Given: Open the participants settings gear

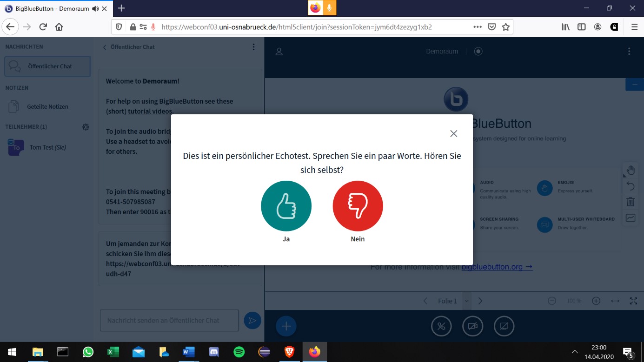Looking at the screenshot, I should coord(86,127).
